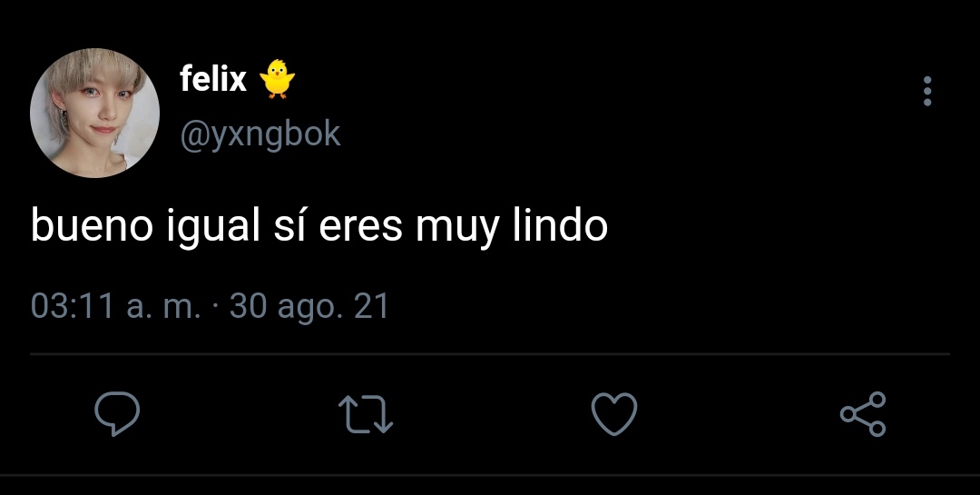The height and width of the screenshot is (495, 980).
Task: Select the tweet text 'bueno igual sí eres muy lindo'
Action: (318, 226)
